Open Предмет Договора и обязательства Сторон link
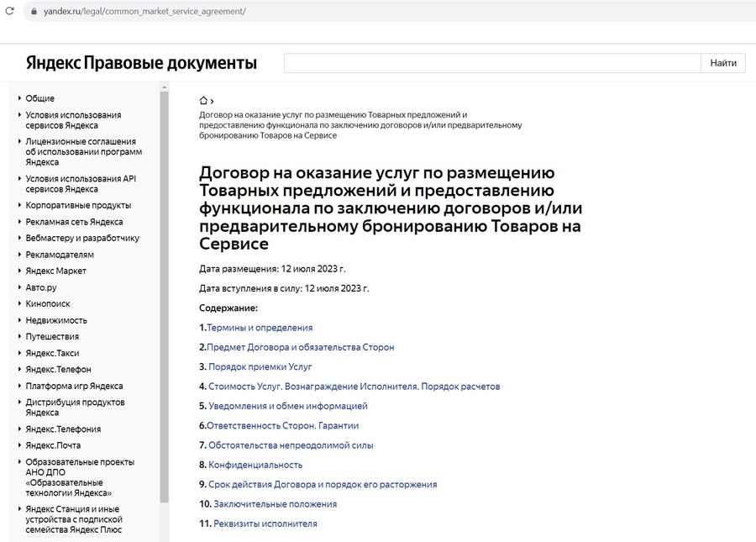This screenshot has width=756, height=542. 301,347
